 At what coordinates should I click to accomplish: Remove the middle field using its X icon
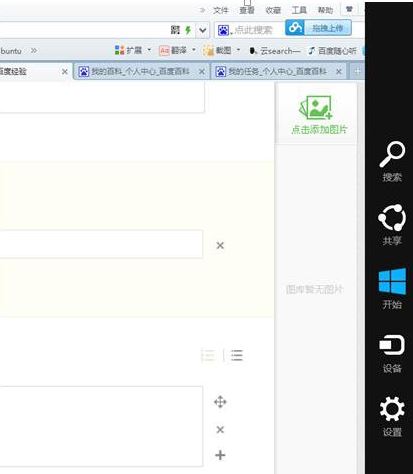pyautogui.click(x=220, y=245)
